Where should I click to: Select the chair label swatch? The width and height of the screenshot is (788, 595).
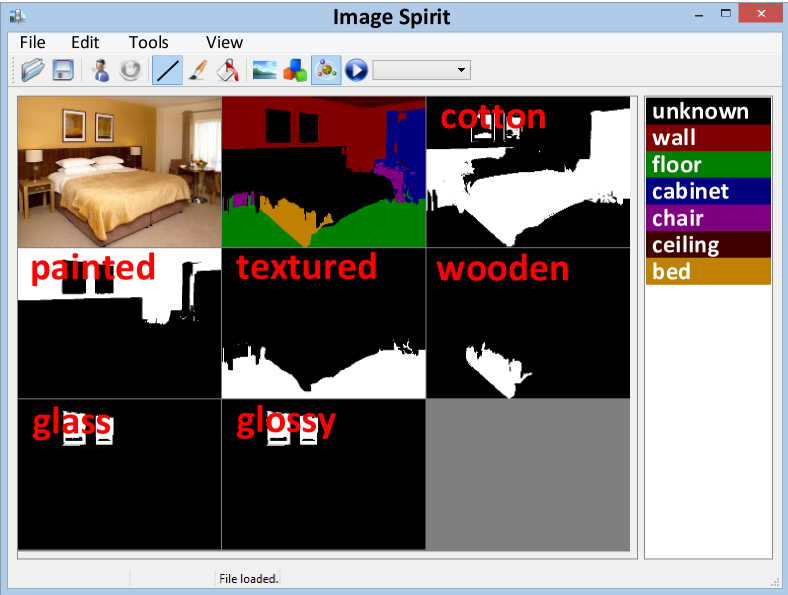tap(708, 218)
